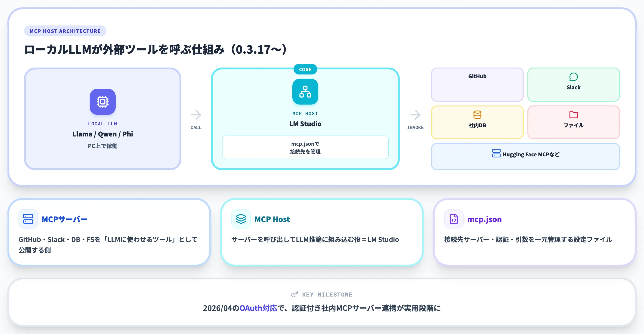Screen dimensions: 644x334
Task: Click the MCP Host card layers icon
Action: tap(241, 219)
